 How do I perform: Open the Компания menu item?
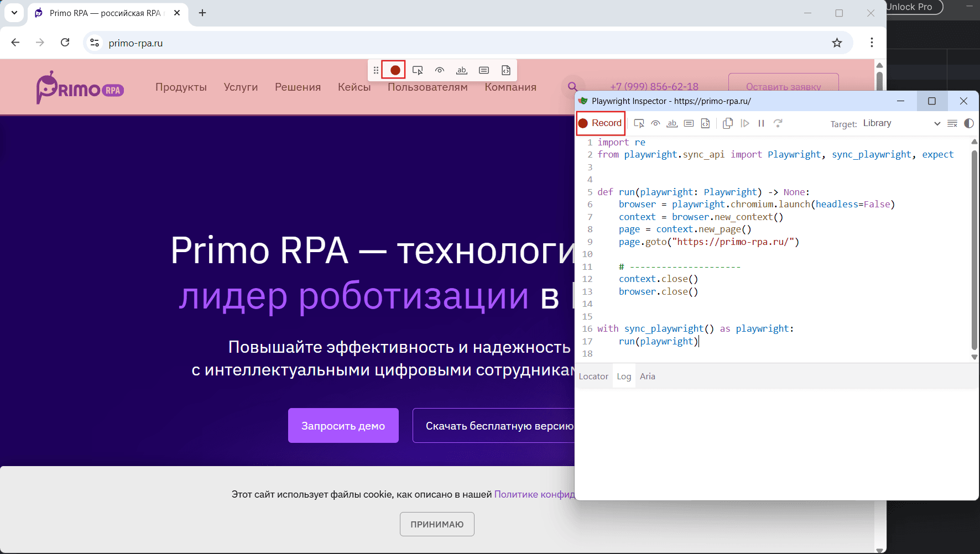point(510,87)
